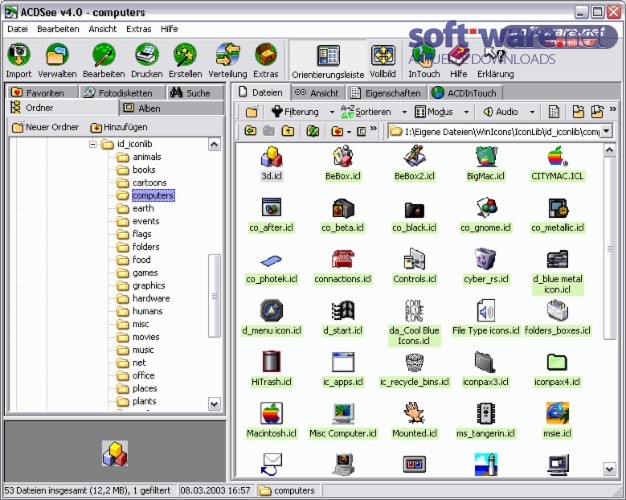Image resolution: width=626 pixels, height=500 pixels.
Task: Switch to the Favoriten tab
Action: pos(43,93)
